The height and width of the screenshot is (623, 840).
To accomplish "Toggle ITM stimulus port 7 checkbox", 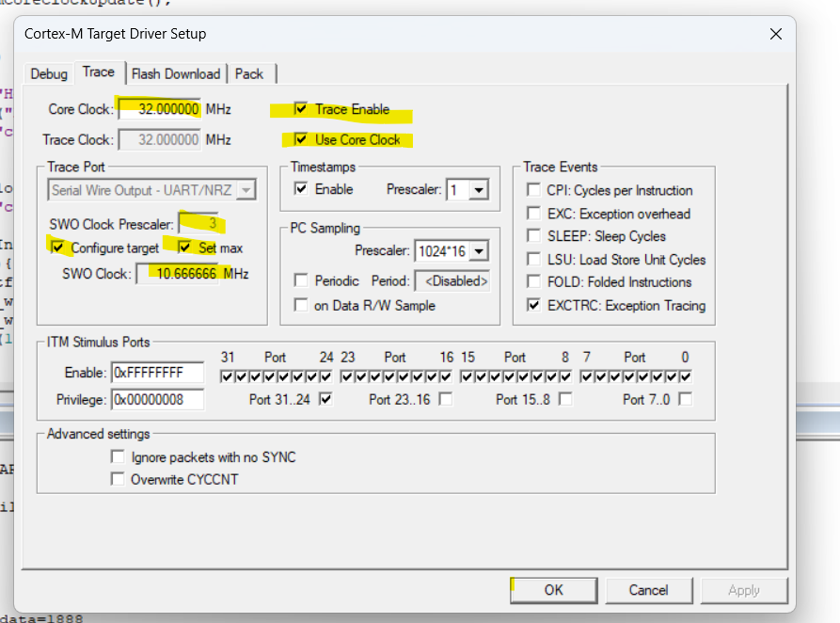I will (587, 377).
